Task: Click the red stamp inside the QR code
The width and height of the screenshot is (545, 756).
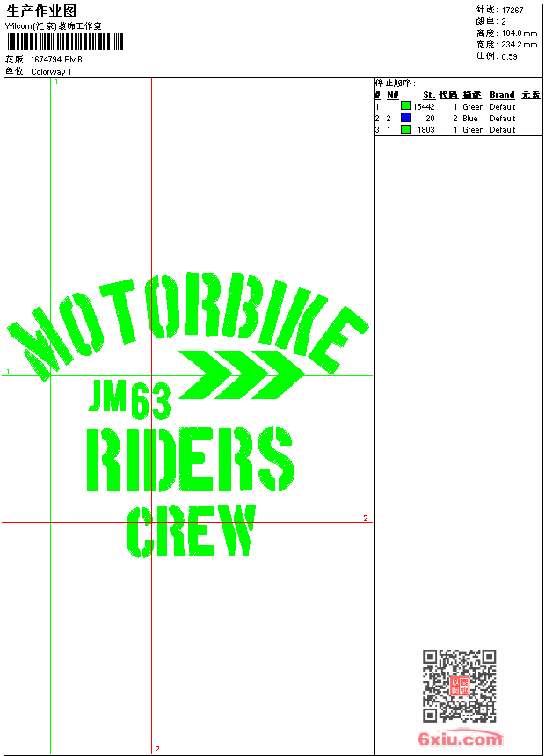Action: pos(459,686)
